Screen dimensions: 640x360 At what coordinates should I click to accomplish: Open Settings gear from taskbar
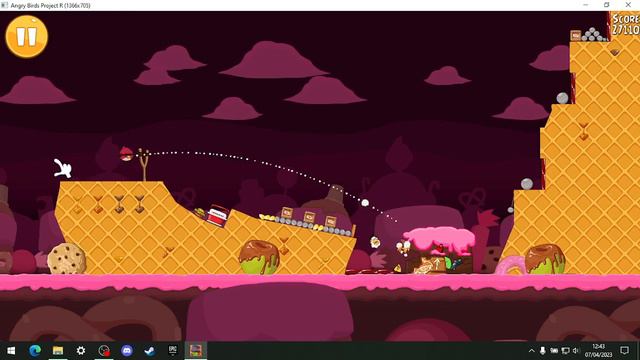pyautogui.click(x=81, y=351)
